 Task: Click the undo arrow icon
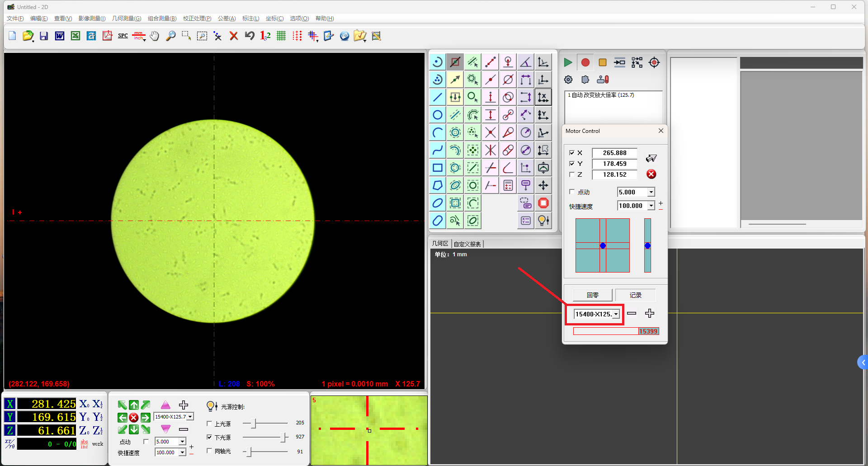(250, 36)
